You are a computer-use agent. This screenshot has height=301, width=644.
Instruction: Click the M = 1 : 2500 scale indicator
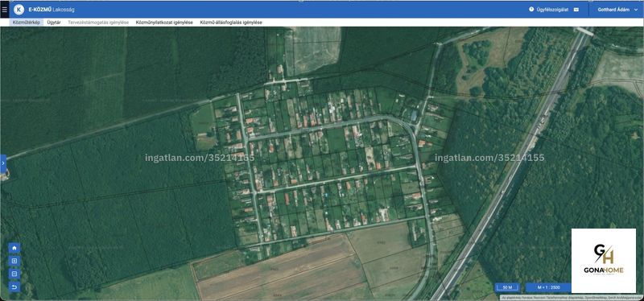coord(549,287)
